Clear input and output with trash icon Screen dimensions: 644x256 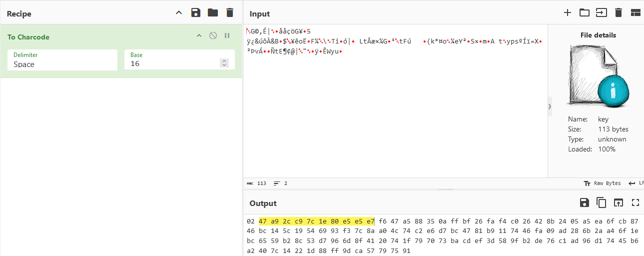click(x=619, y=13)
